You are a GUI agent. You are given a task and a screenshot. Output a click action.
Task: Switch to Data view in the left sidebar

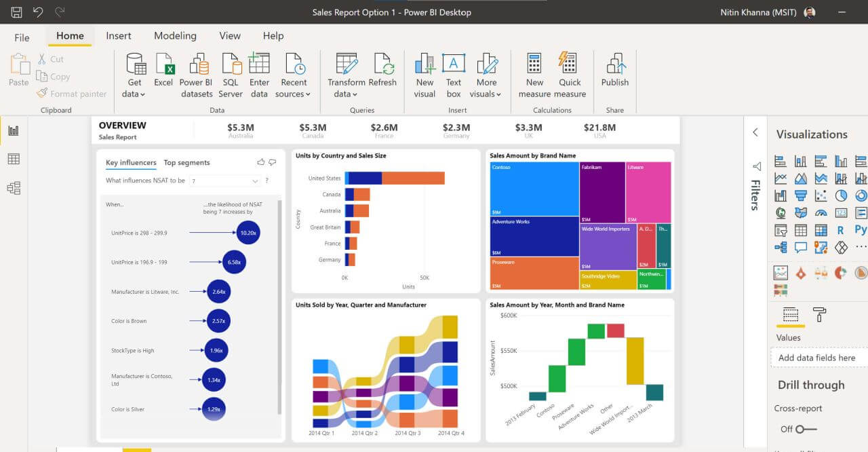click(14, 158)
